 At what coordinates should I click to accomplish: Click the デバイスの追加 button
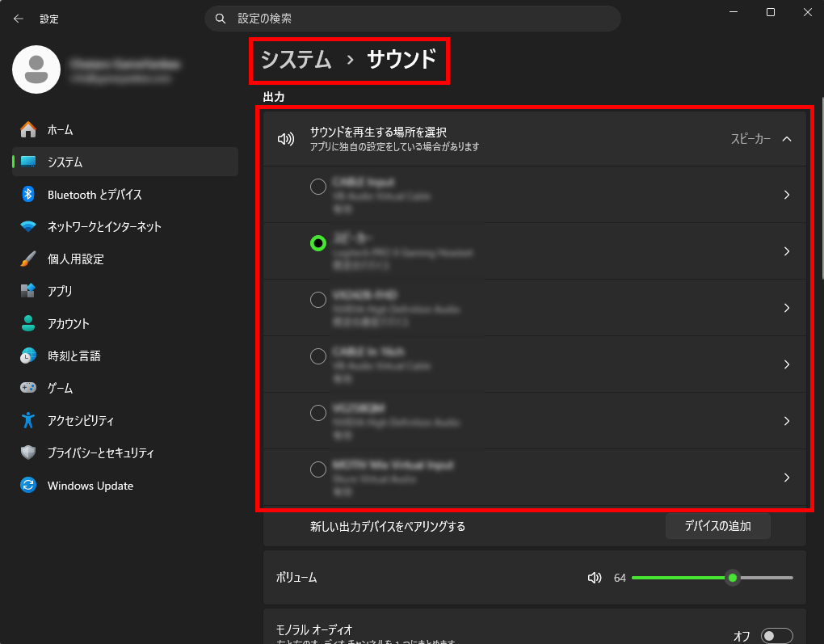[x=718, y=526]
